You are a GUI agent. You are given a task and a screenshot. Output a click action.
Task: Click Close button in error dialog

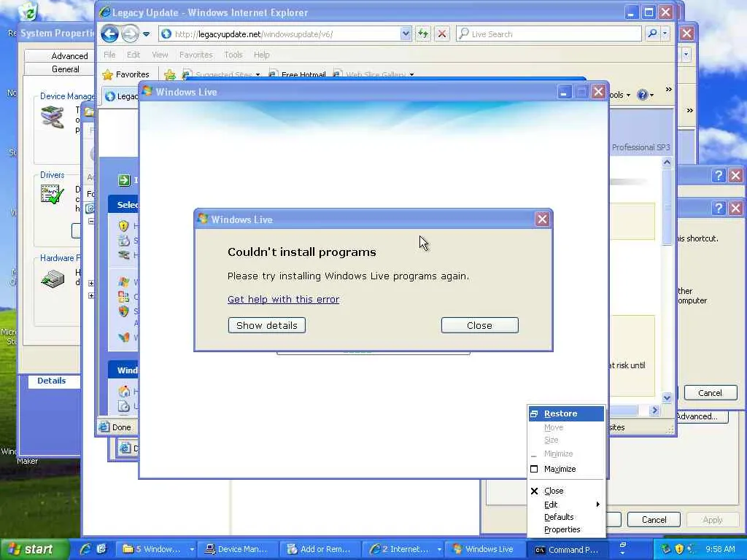pos(480,325)
